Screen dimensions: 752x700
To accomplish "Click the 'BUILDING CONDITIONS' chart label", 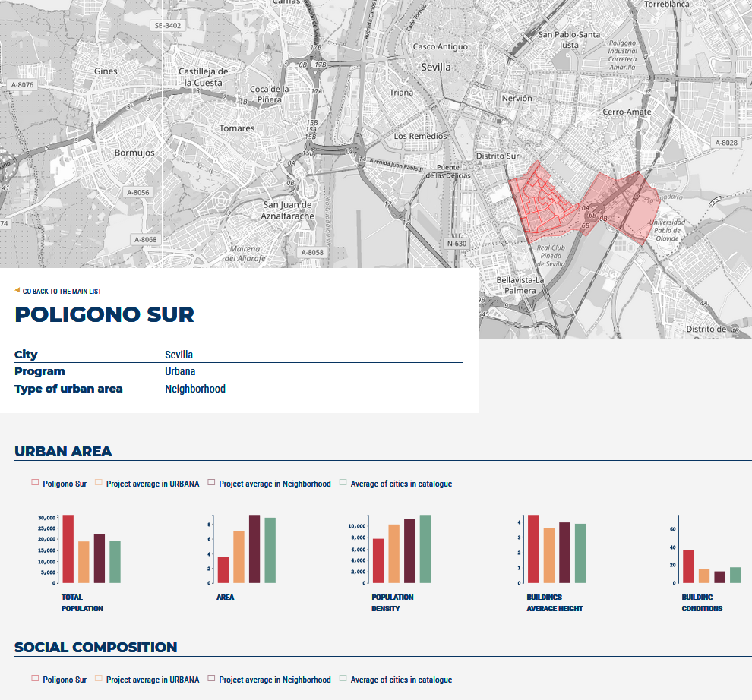I will (702, 603).
